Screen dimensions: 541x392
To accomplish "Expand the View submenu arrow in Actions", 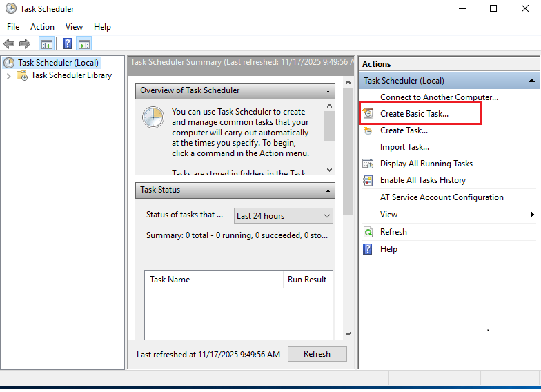I will click(532, 214).
